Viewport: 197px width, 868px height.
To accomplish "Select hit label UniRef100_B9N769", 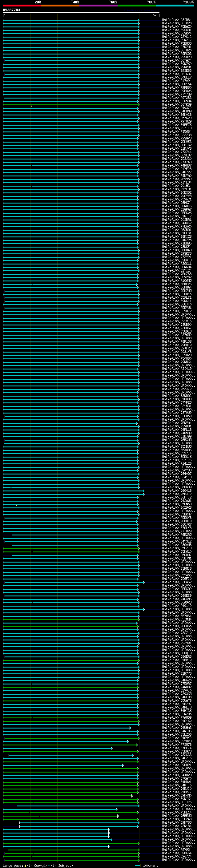I will coord(177,64).
